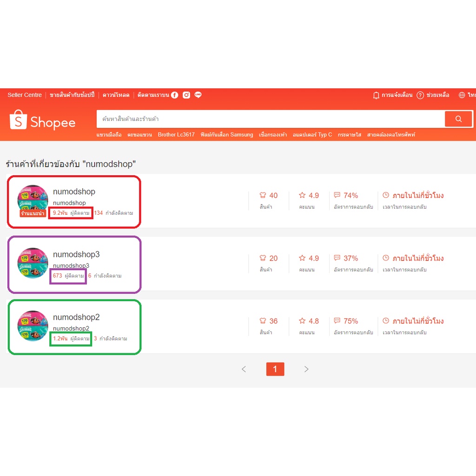Select page 1 in pagination
The height and width of the screenshot is (476, 476).
275,369
